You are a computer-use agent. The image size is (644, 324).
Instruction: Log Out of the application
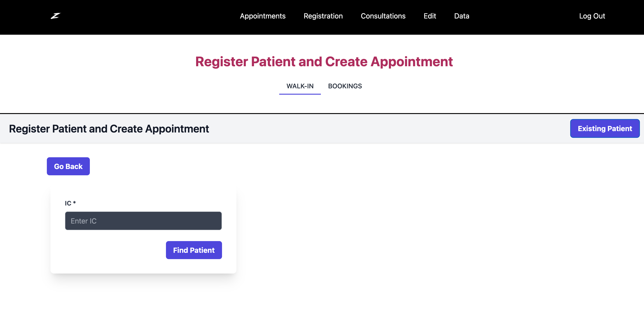pos(592,16)
